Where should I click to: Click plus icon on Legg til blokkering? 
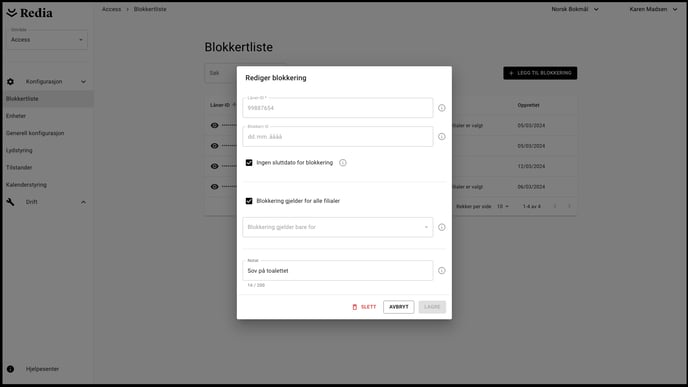click(x=511, y=73)
